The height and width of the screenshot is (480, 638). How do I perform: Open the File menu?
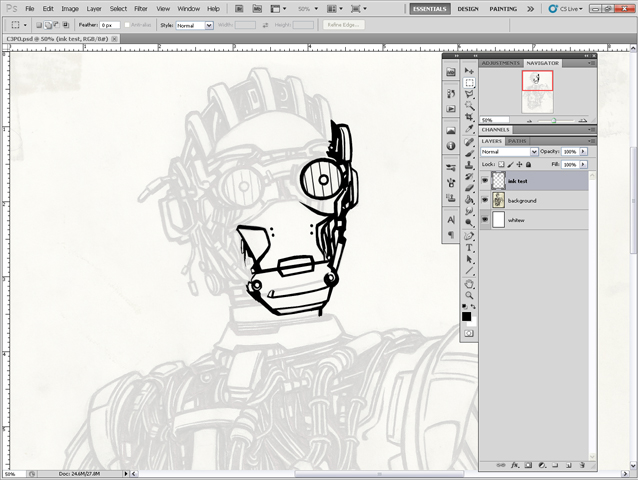30,9
